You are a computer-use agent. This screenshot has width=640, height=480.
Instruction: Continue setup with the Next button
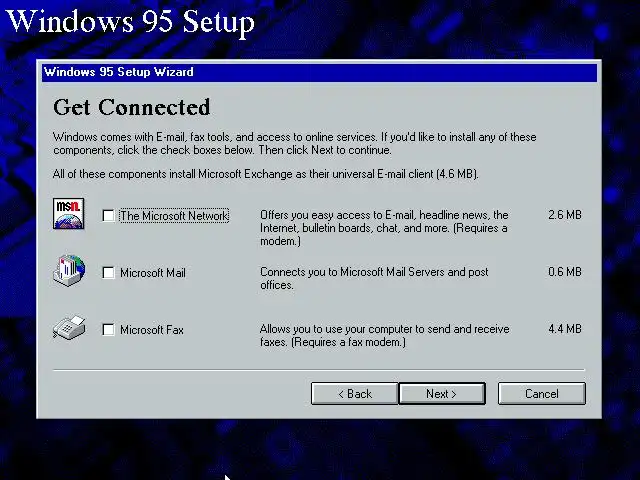442,394
